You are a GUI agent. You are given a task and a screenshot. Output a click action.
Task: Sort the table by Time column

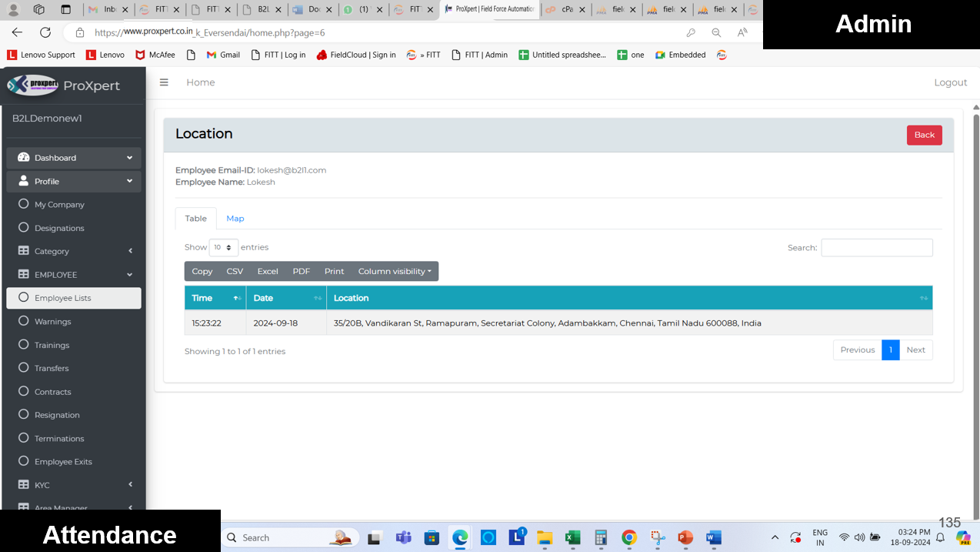point(215,298)
